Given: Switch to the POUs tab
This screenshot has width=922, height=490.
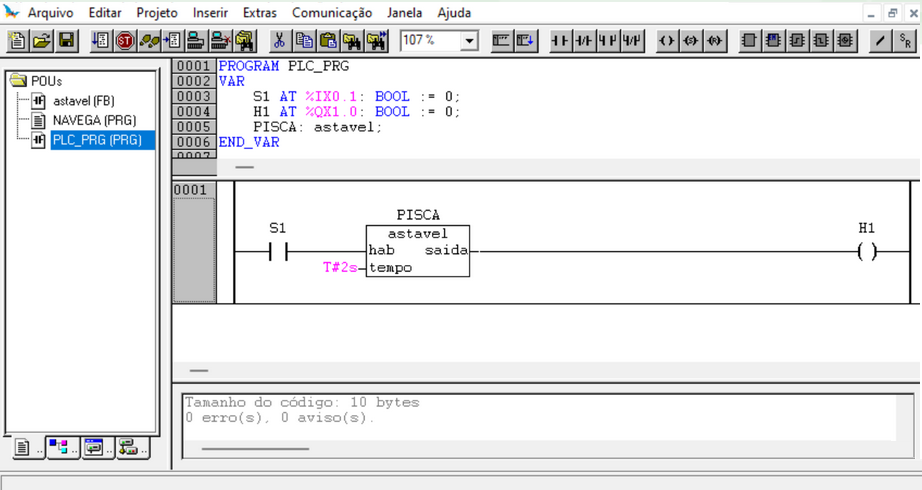Looking at the screenshot, I should pyautogui.click(x=26, y=448).
